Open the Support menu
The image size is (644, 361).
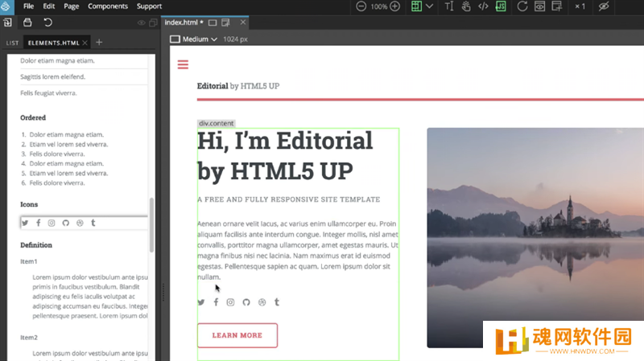tap(149, 6)
